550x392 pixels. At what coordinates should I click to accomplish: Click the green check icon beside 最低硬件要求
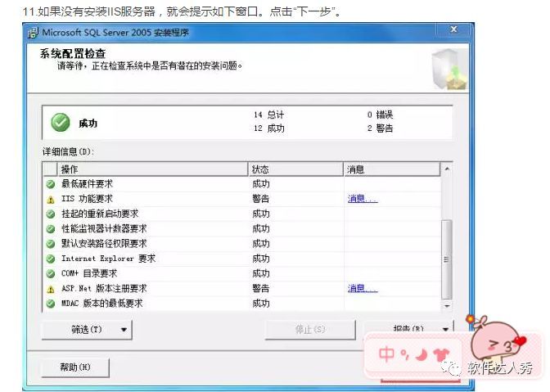51,184
